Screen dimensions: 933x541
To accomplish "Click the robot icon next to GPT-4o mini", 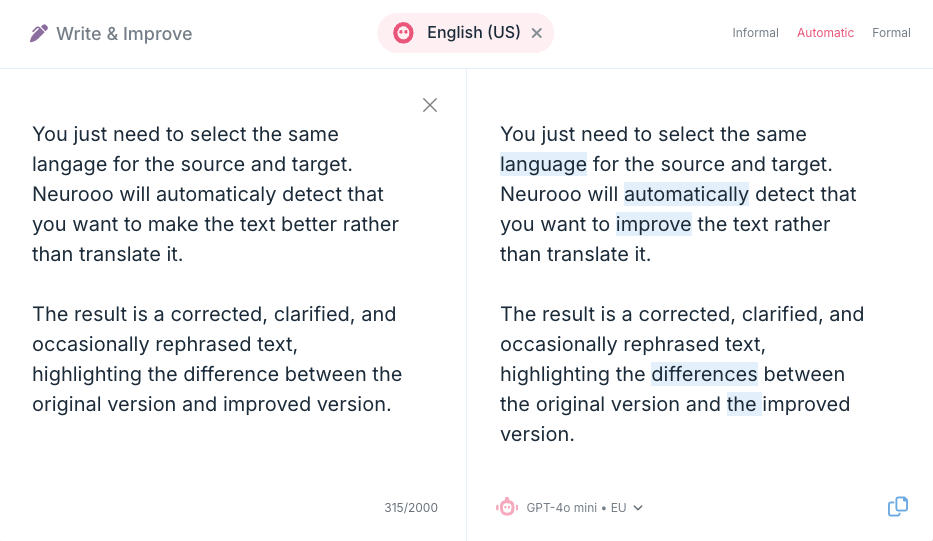I will pos(507,507).
